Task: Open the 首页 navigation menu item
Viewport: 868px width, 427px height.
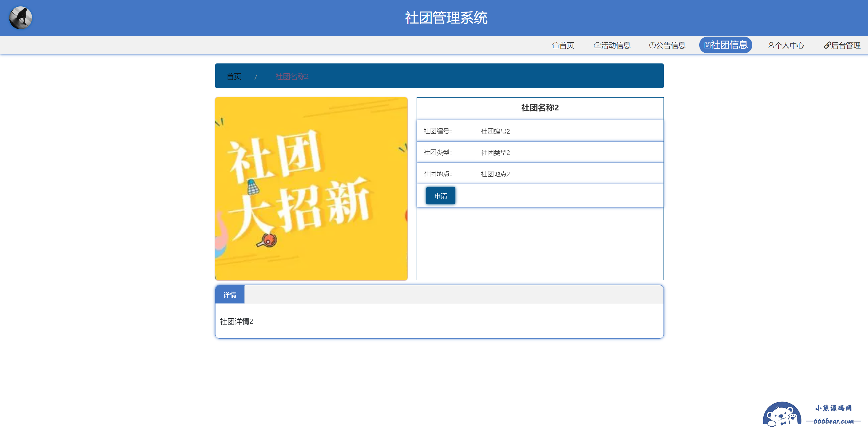Action: pyautogui.click(x=567, y=45)
